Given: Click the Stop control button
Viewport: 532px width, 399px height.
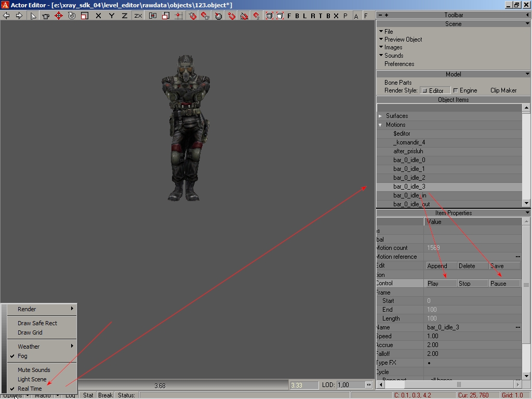Looking at the screenshot, I should pyautogui.click(x=472, y=283).
